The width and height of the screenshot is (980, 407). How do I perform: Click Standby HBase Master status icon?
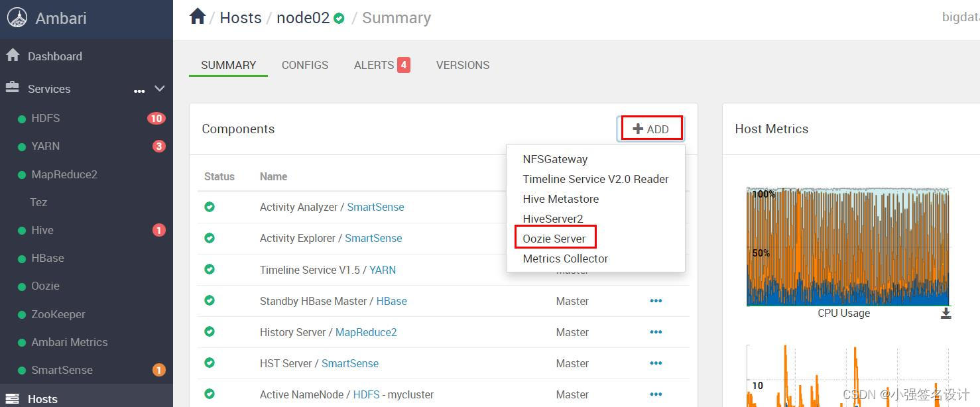pyautogui.click(x=210, y=300)
